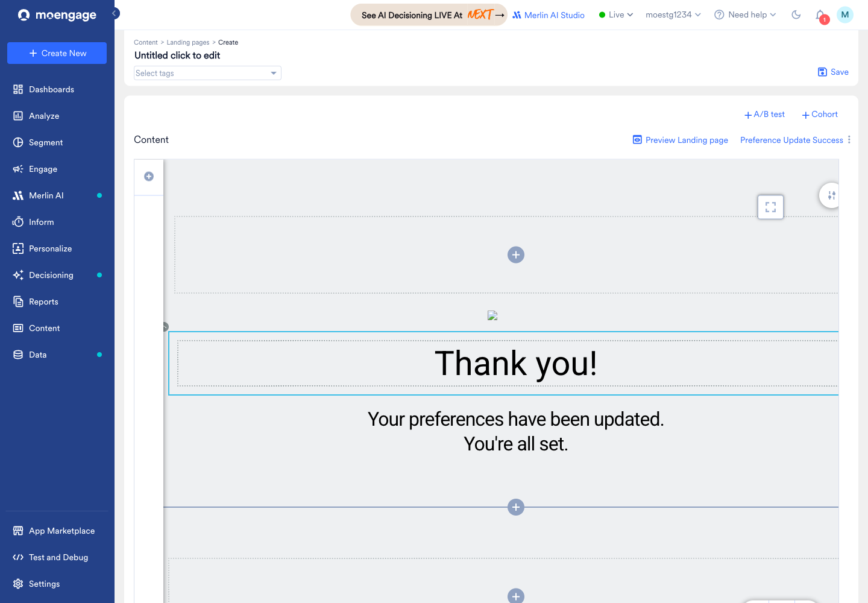The image size is (868, 603).
Task: Click the fullscreen expand icon in the editor
Action: 770,207
